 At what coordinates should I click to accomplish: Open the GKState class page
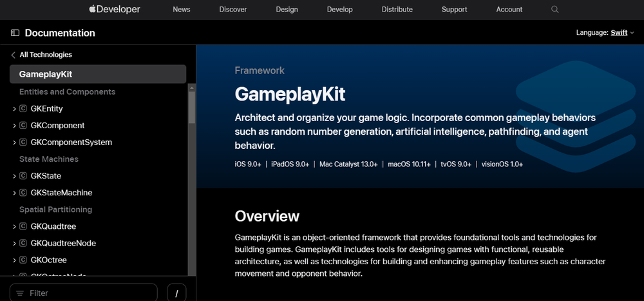[46, 176]
